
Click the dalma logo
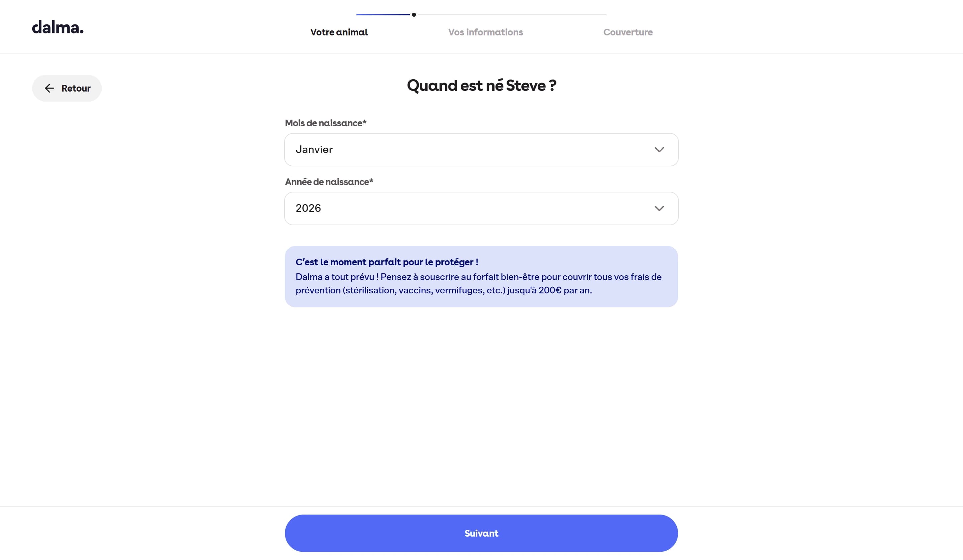[x=58, y=27]
